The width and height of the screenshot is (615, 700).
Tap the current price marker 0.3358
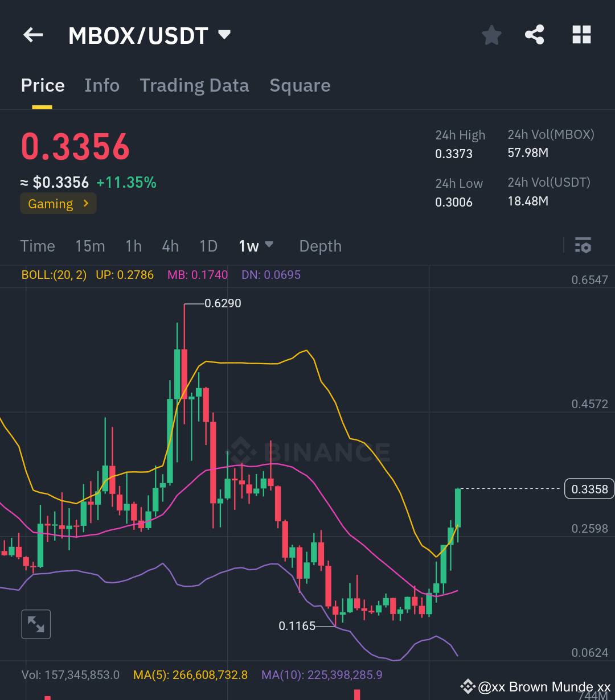pos(589,489)
